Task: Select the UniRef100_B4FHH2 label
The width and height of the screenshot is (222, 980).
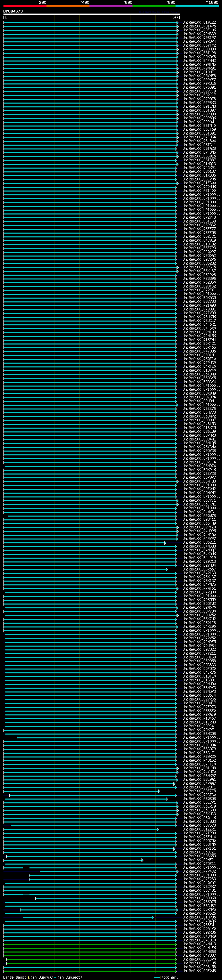Action: tap(199, 60)
